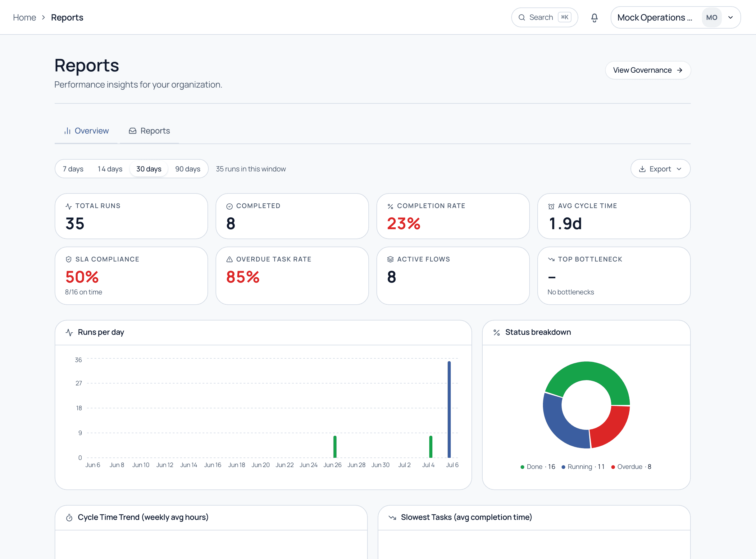Select the 30 days time window

coord(149,169)
